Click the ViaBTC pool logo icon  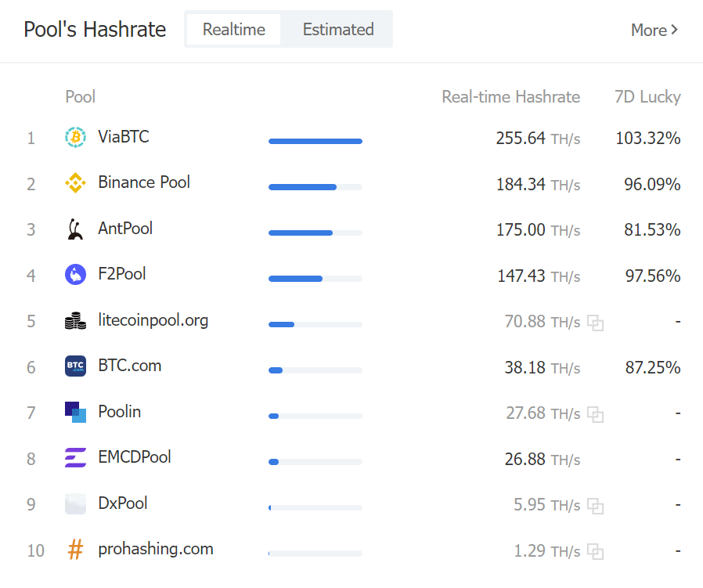75,137
